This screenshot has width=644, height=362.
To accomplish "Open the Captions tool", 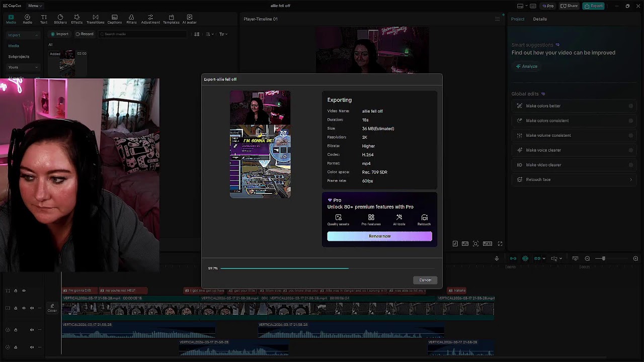I will click(114, 19).
